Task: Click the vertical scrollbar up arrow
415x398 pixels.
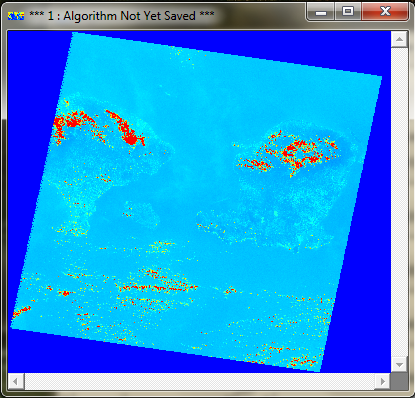Action: point(399,40)
